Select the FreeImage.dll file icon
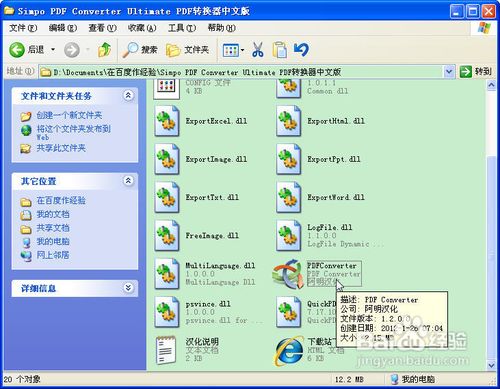The image size is (500, 389). [167, 236]
